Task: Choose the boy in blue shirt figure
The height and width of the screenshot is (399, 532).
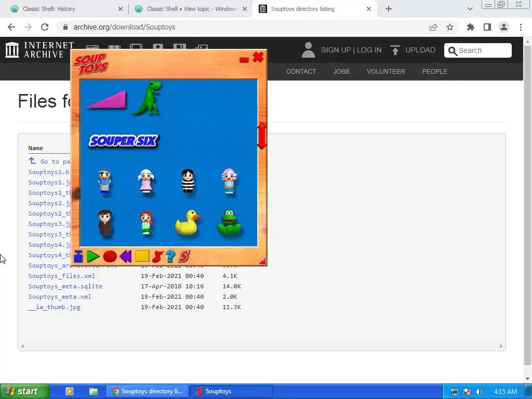Action: coord(104,182)
